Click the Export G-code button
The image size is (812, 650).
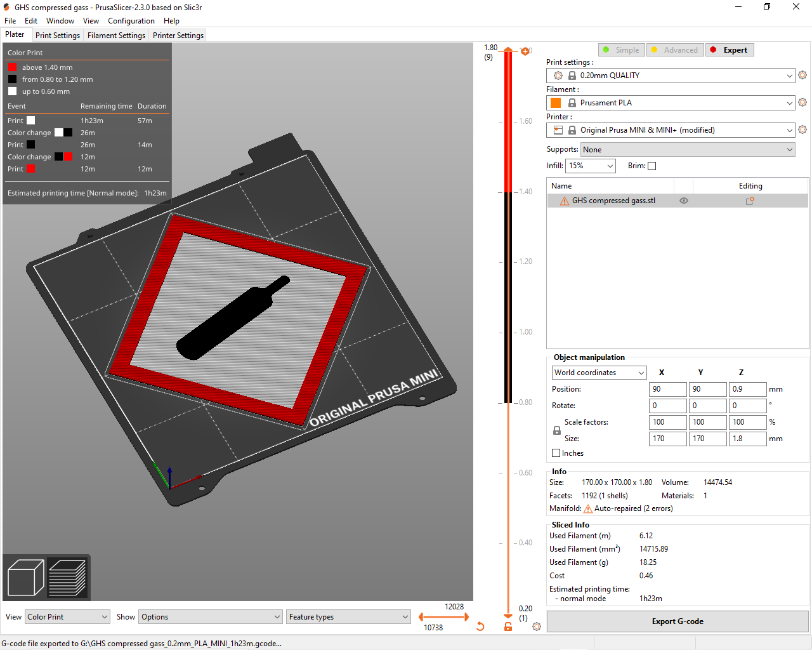[x=678, y=621]
